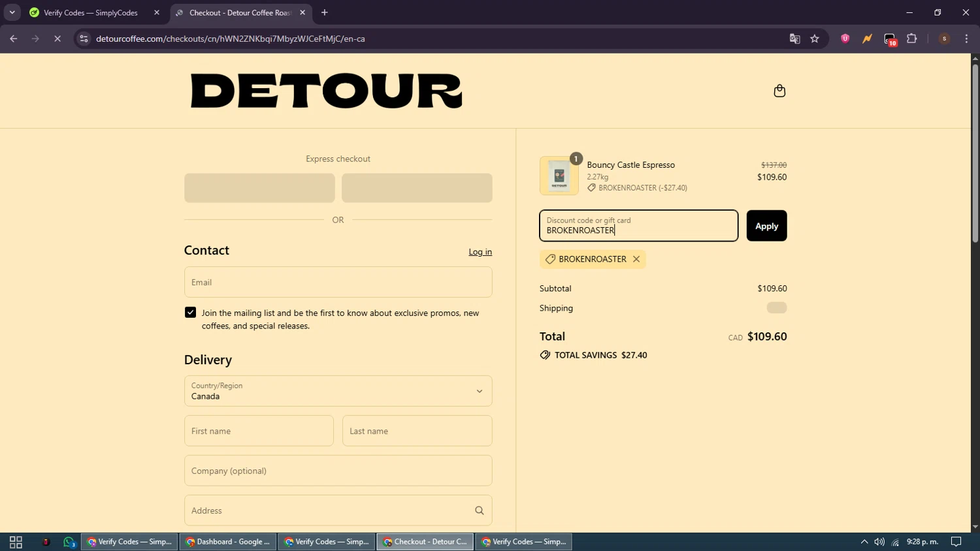The height and width of the screenshot is (551, 980).
Task: Click the page vertical scrollbar
Action: click(975, 153)
